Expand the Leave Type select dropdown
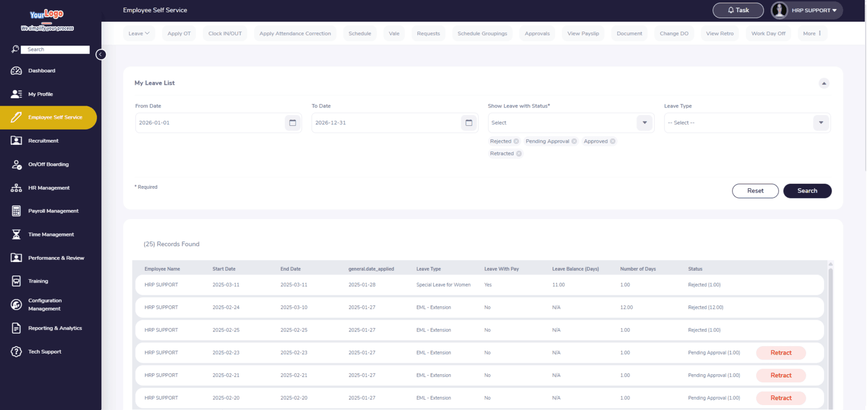868x410 pixels. point(821,123)
